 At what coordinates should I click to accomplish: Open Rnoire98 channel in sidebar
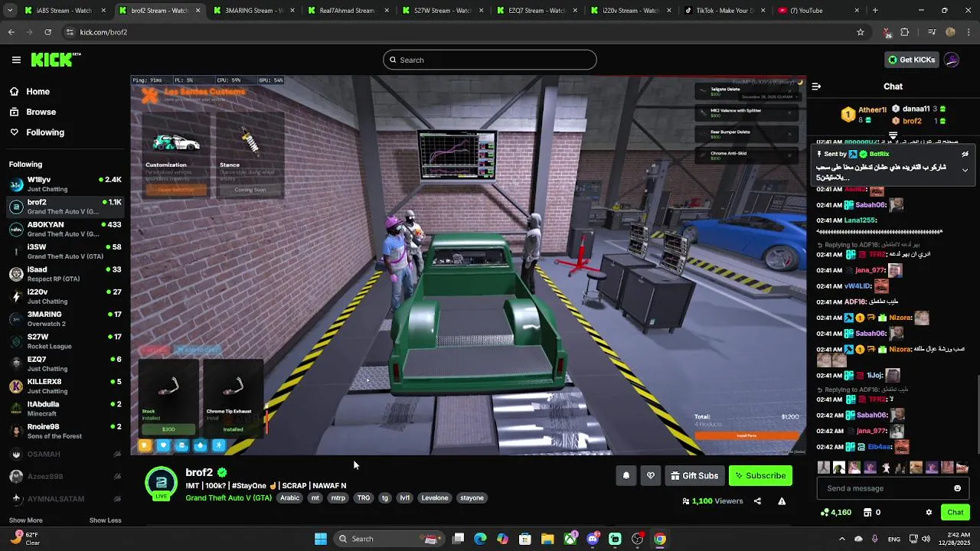click(x=65, y=431)
